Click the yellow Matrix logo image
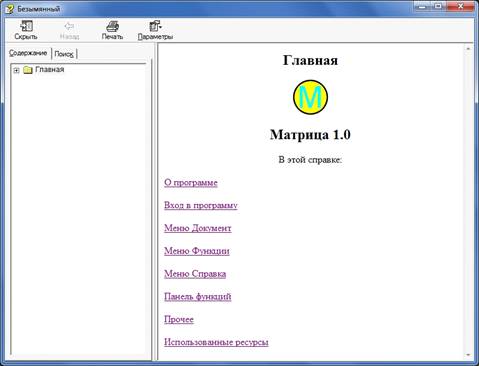 (310, 97)
